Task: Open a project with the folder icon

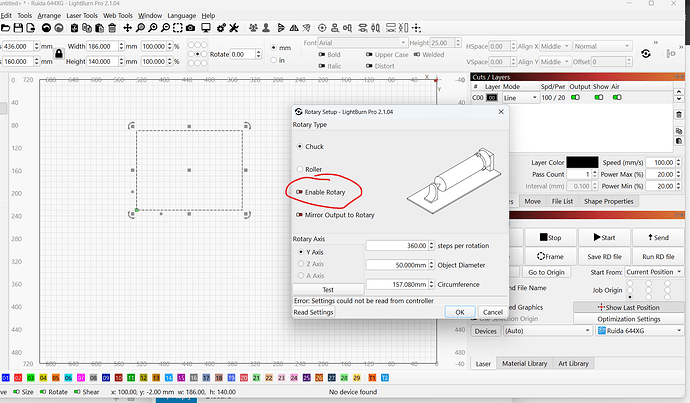Action: tap(5, 28)
